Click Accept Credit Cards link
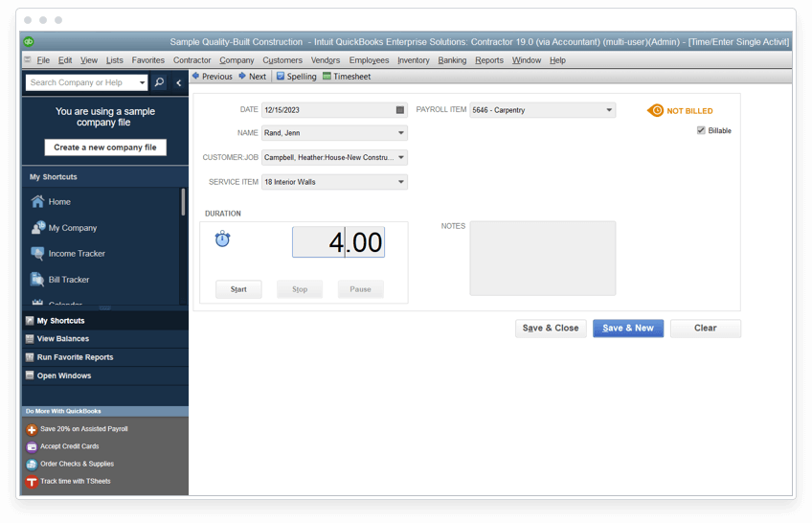Screen dimensions: 812x523 pos(62,446)
